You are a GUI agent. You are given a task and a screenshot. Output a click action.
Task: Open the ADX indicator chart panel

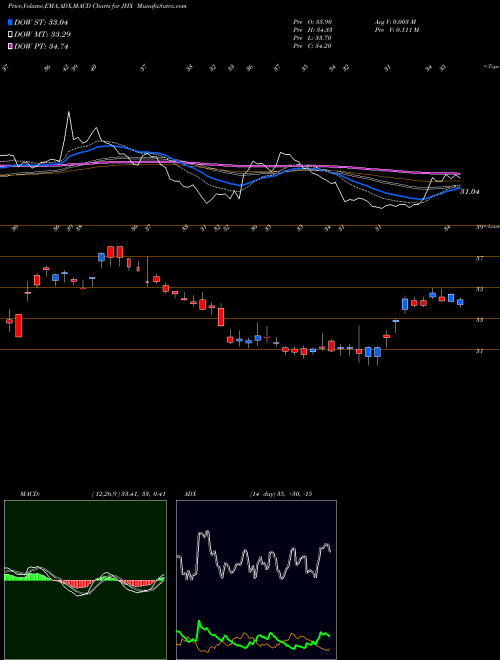tap(256, 580)
